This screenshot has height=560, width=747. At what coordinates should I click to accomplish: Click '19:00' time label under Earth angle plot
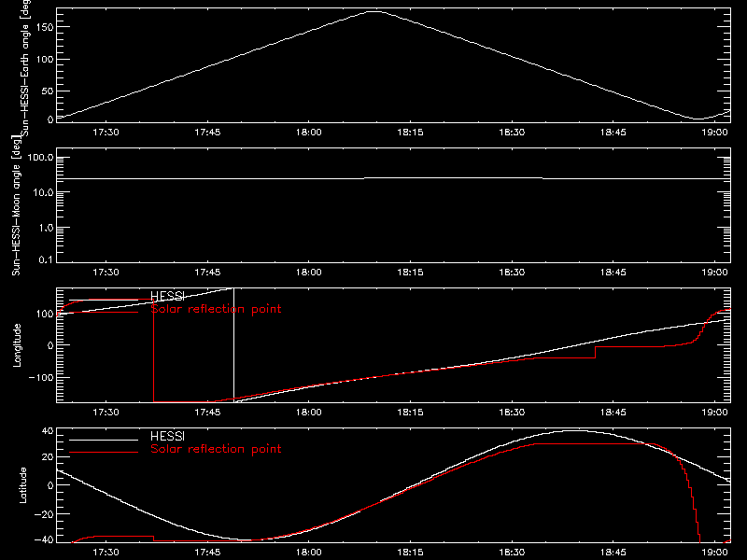click(x=714, y=132)
